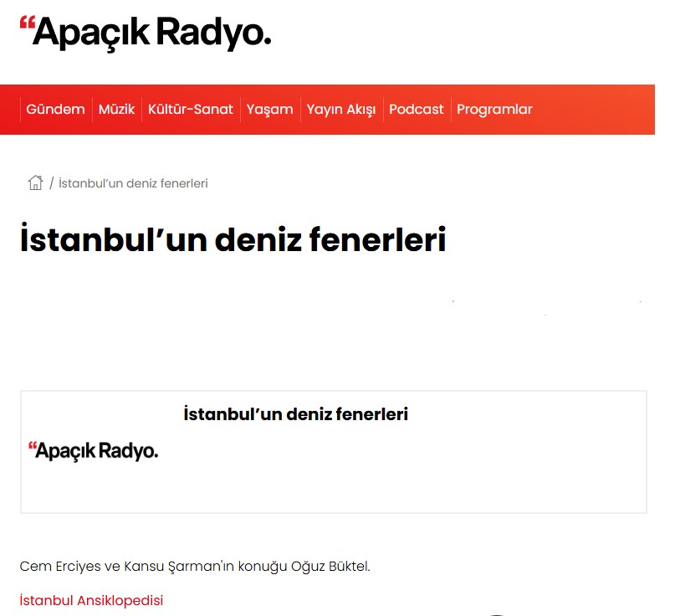The width and height of the screenshot is (680, 616).
Task: Click the large page heading İstanbul'un deniz fenerleri
Action: pyautogui.click(x=233, y=239)
